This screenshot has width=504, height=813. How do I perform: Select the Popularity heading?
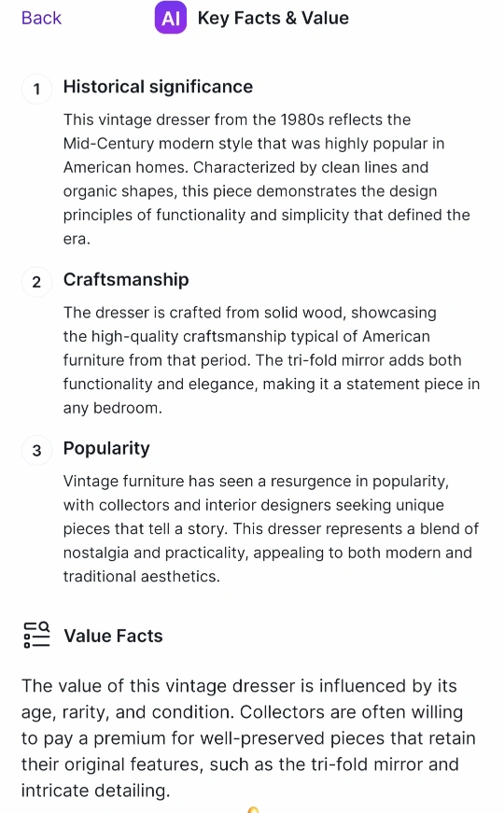pos(106,448)
